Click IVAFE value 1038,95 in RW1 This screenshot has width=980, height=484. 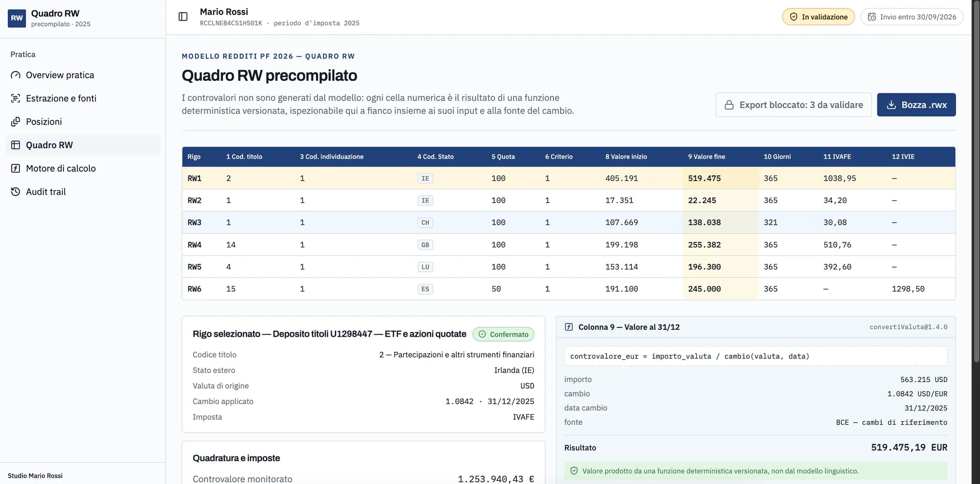839,178
